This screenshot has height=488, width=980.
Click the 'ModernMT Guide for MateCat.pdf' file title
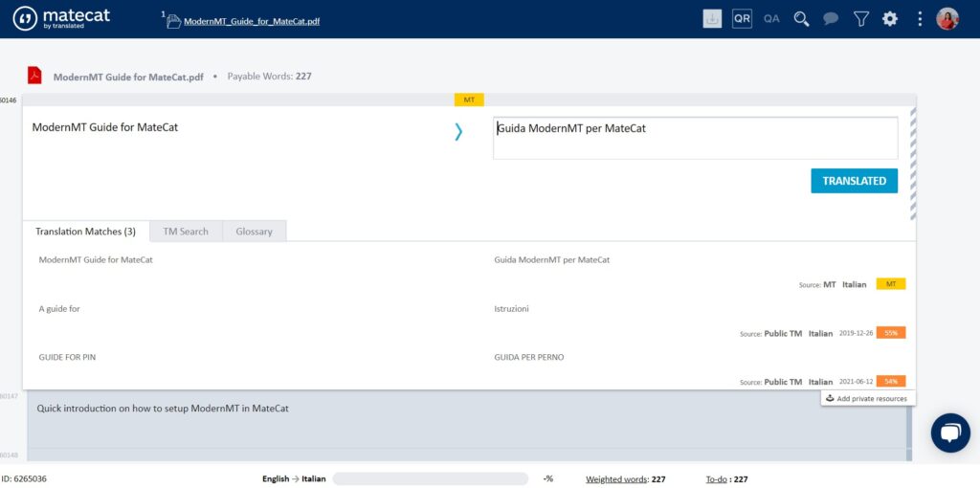(x=128, y=78)
